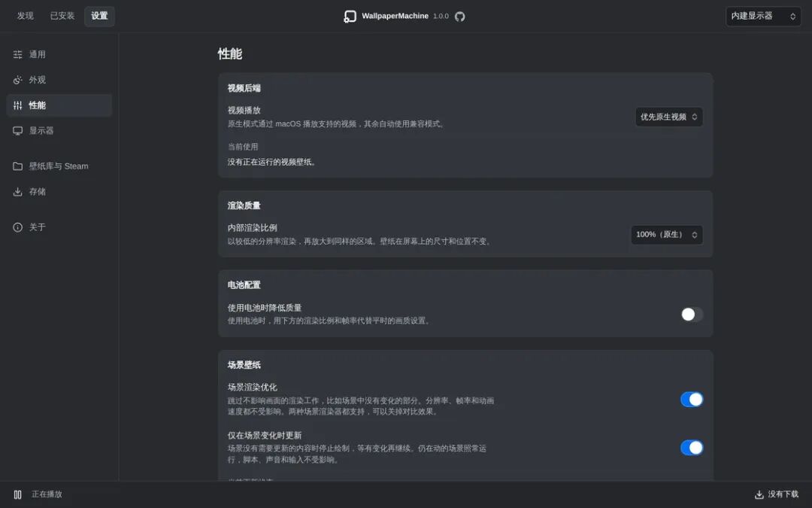812x508 pixels.
Task: Switch to the 已安装 tab
Action: pos(62,16)
